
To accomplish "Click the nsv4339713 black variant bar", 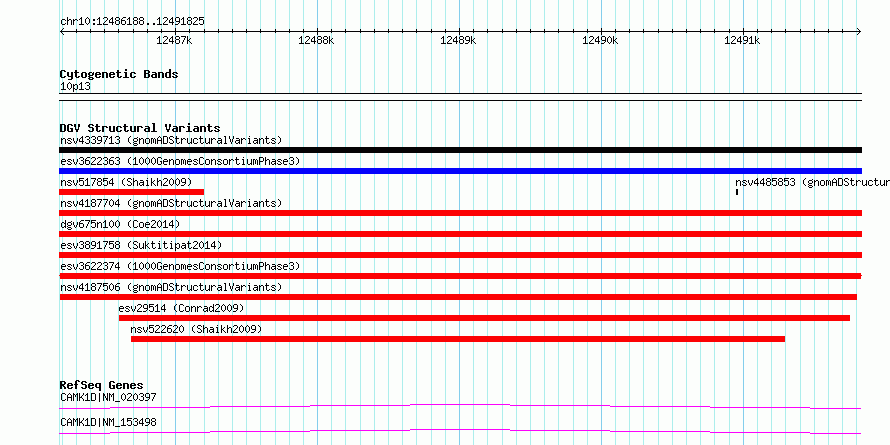I will [x=460, y=150].
